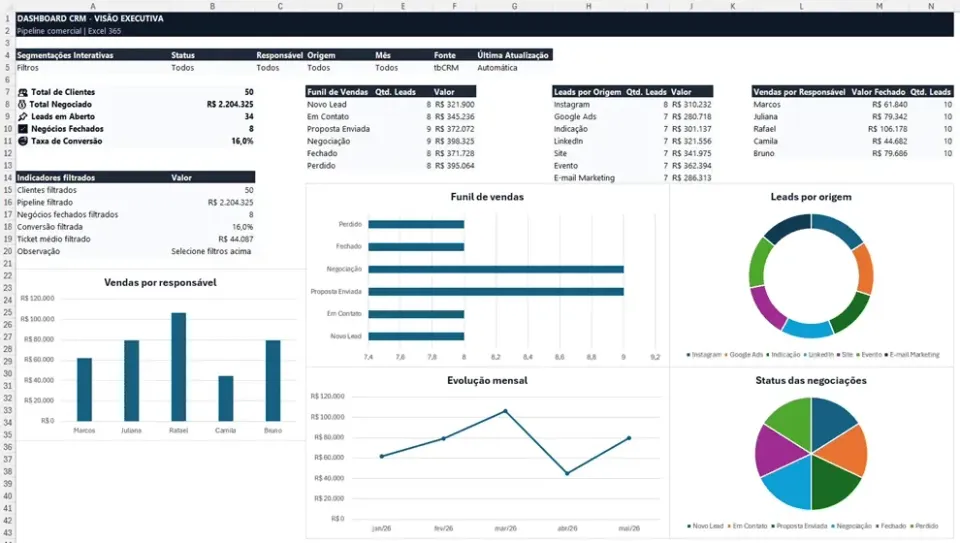Click the Origem filter cell showing Todos
This screenshot has width=960, height=543.
click(318, 68)
